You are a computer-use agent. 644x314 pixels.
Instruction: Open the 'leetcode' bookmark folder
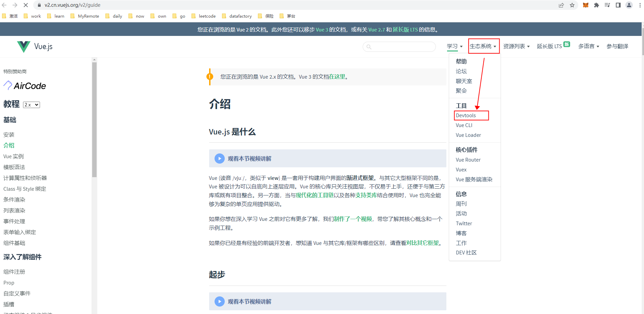pyautogui.click(x=203, y=16)
